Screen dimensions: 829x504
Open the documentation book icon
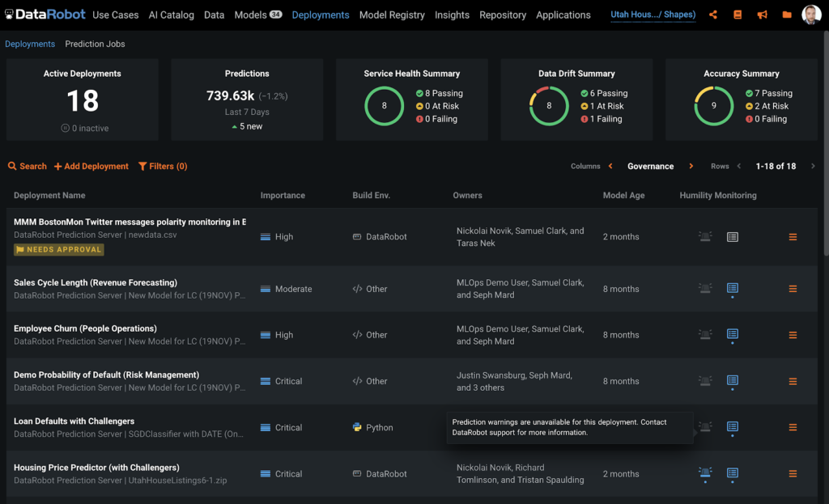point(738,14)
